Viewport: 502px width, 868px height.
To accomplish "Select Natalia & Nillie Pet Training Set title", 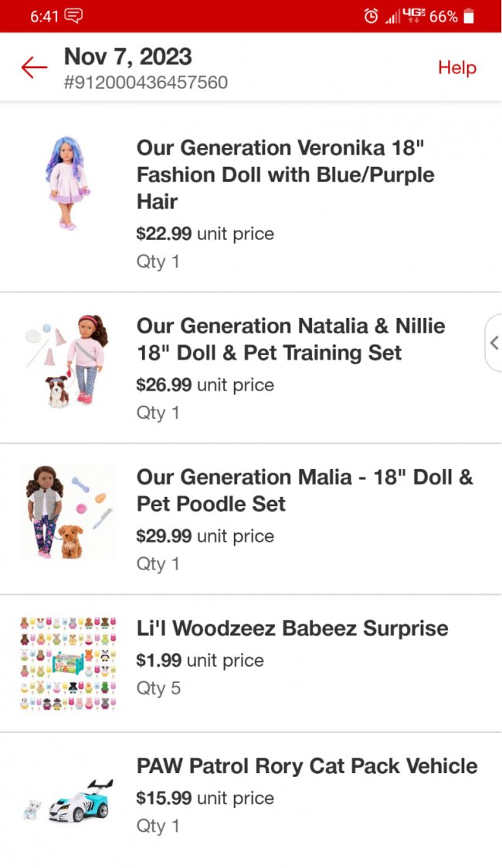I will 290,339.
